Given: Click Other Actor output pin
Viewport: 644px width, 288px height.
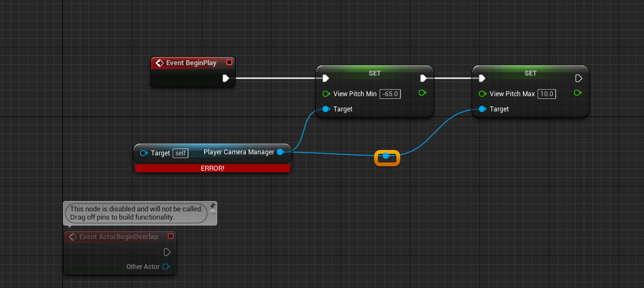Looking at the screenshot, I should [x=166, y=267].
